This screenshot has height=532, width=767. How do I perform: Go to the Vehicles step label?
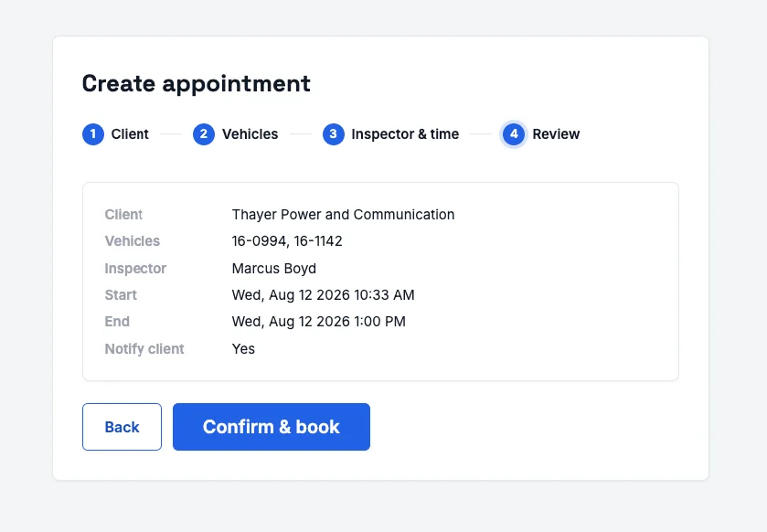click(250, 134)
